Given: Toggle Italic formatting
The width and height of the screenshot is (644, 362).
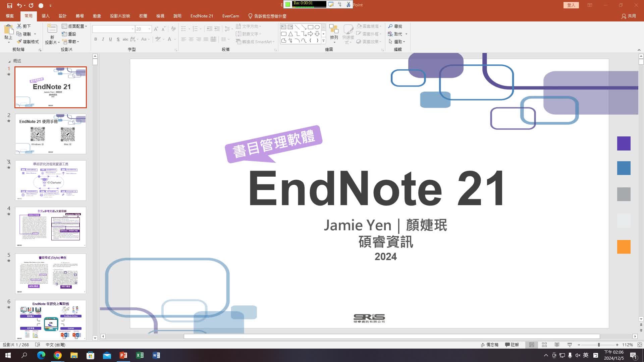Looking at the screenshot, I should [103, 39].
